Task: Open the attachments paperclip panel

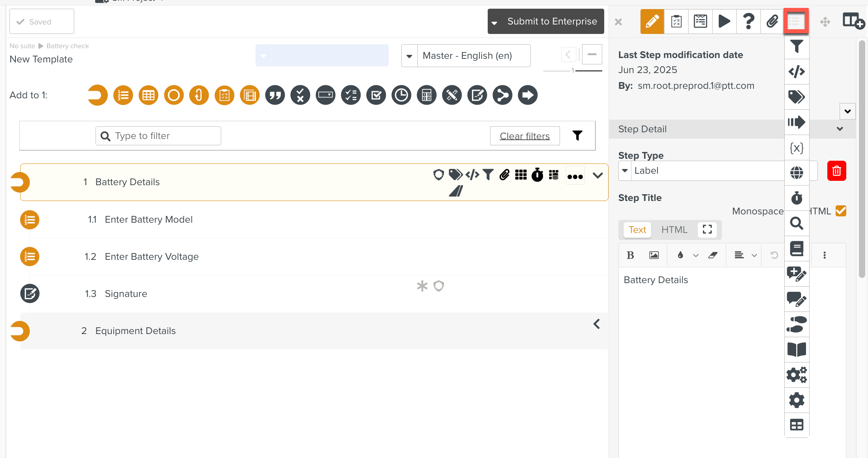Action: pyautogui.click(x=772, y=21)
